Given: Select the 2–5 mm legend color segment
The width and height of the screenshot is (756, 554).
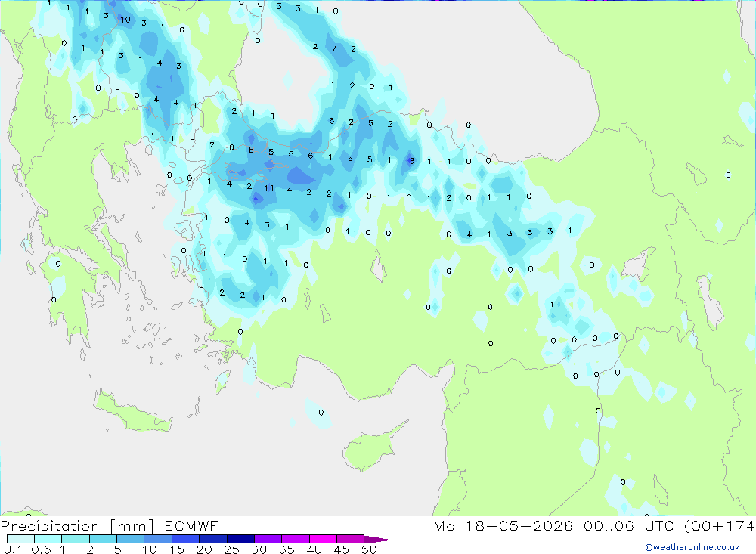Looking at the screenshot, I should [103, 539].
